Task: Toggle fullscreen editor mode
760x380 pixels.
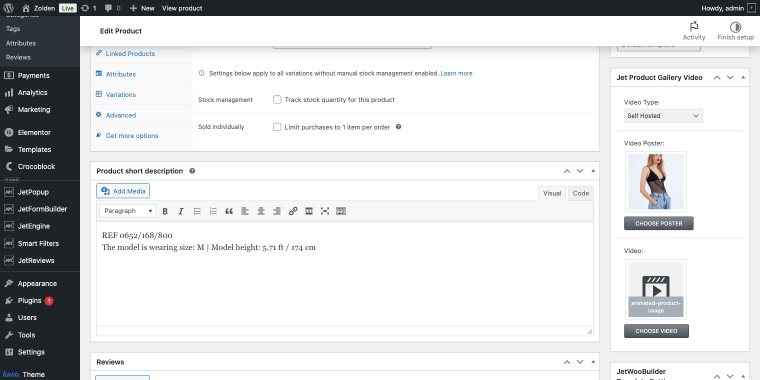Action: point(325,211)
